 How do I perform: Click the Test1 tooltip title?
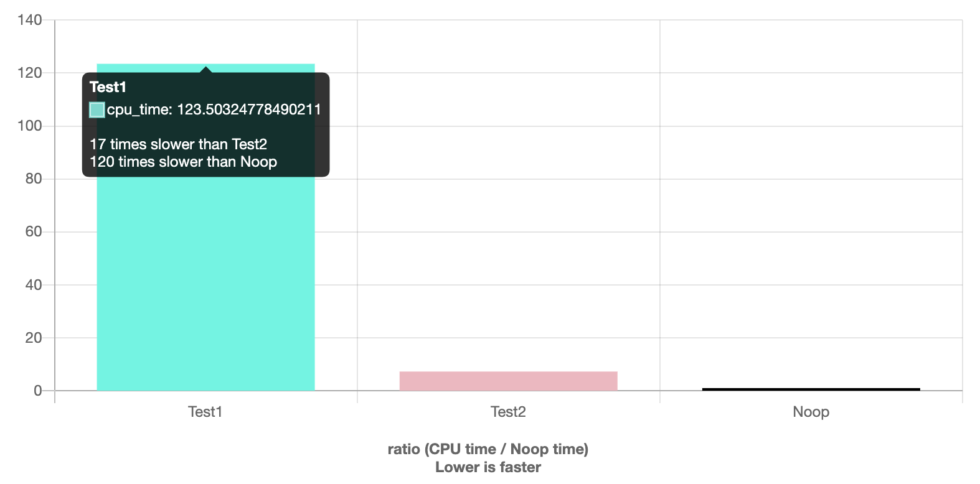pyautogui.click(x=108, y=87)
